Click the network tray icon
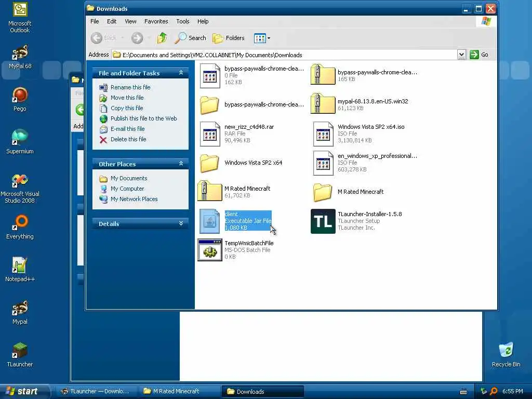The width and height of the screenshot is (532, 399). click(483, 391)
